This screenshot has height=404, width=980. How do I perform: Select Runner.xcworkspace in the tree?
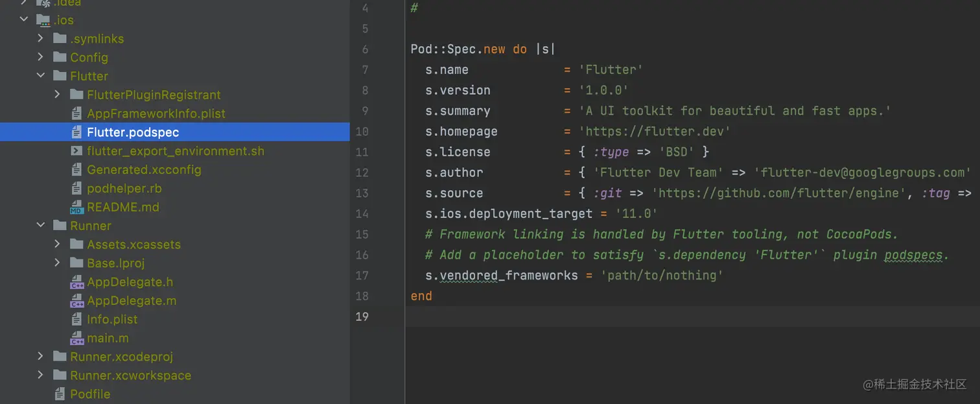[x=131, y=375]
